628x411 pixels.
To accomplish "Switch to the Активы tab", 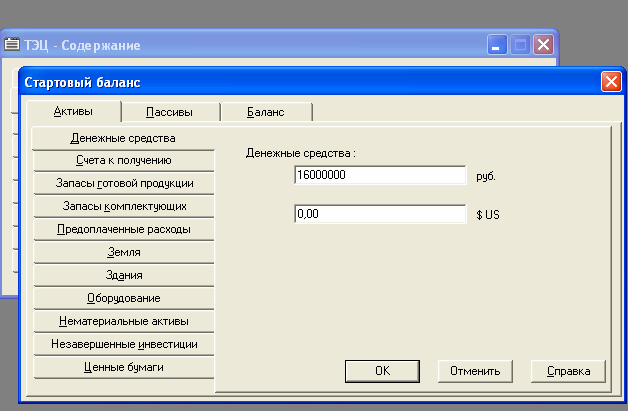I will (x=73, y=111).
